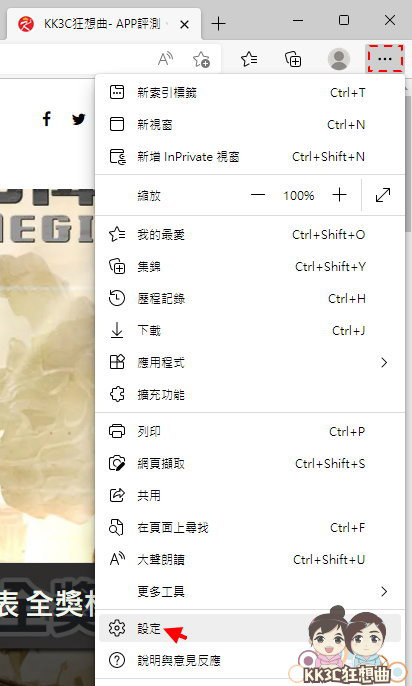Expand the 應用程式 submenu arrow
The width and height of the screenshot is (412, 686).
click(384, 362)
